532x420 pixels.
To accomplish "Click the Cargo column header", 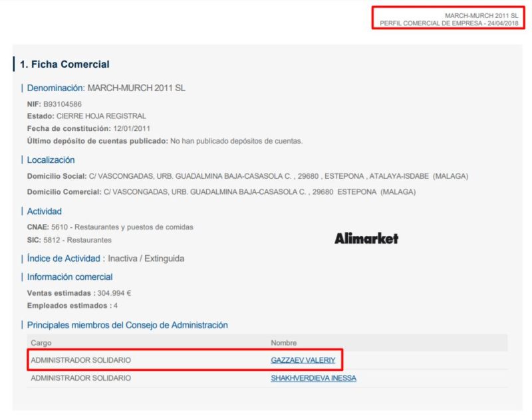I will [x=41, y=343].
